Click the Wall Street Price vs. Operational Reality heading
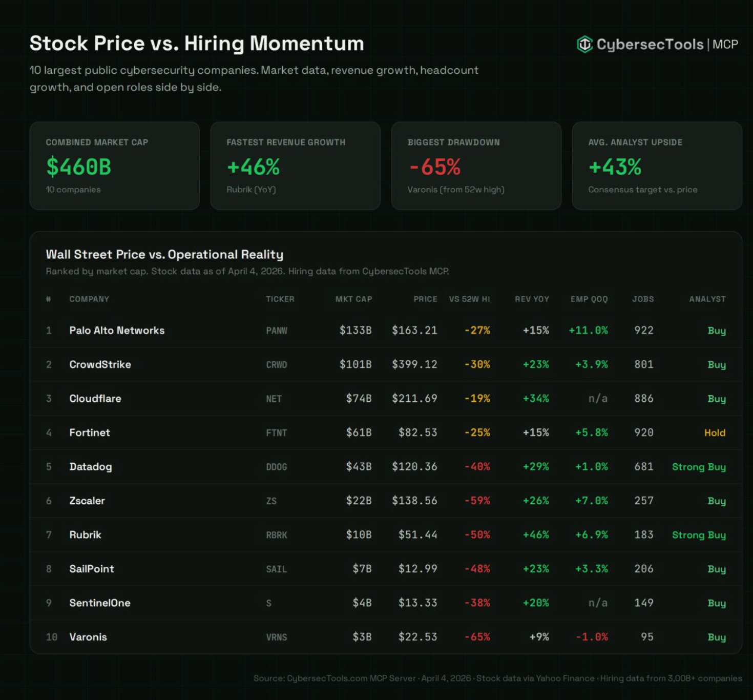 164,254
